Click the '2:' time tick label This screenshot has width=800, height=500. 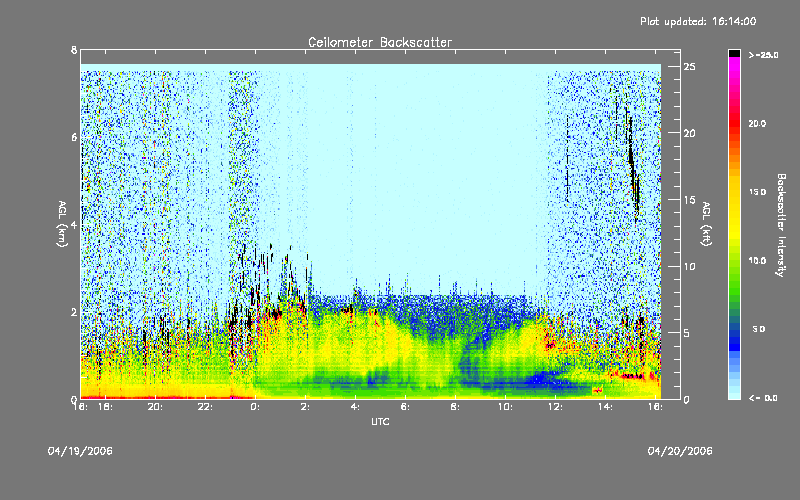click(x=305, y=407)
